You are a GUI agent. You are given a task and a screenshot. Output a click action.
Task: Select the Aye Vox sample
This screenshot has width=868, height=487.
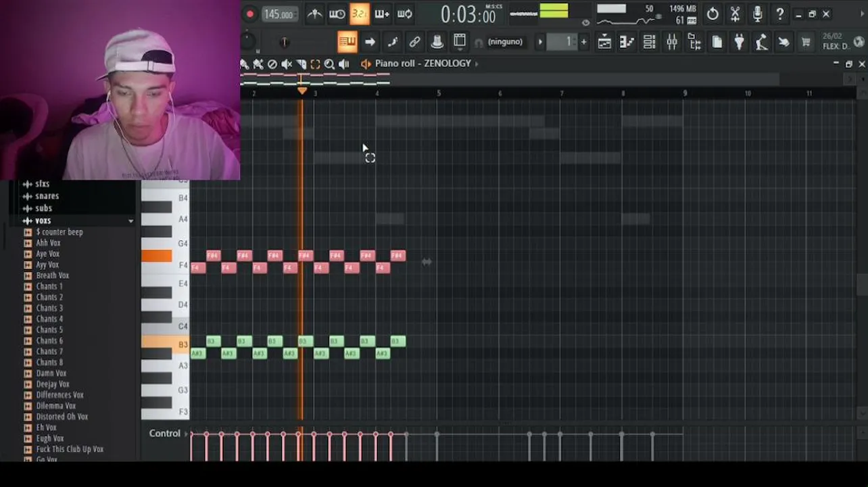(47, 254)
